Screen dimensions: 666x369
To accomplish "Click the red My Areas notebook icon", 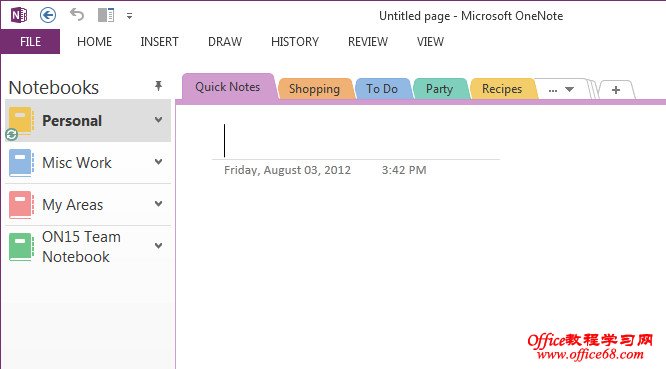I will pyautogui.click(x=21, y=205).
